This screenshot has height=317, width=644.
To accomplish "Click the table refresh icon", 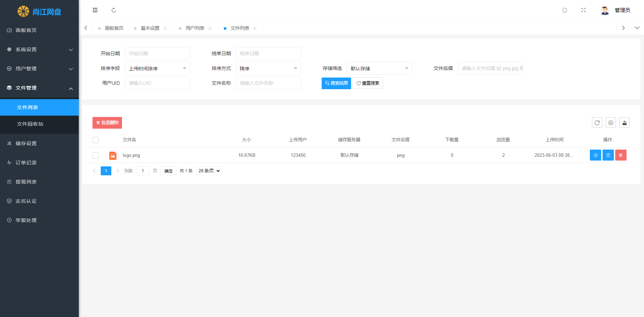I will 597,123.
